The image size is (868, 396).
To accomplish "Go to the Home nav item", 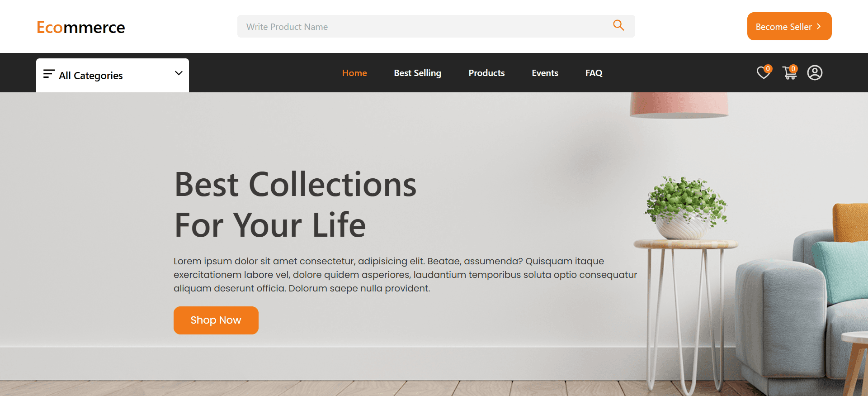I will [x=354, y=73].
